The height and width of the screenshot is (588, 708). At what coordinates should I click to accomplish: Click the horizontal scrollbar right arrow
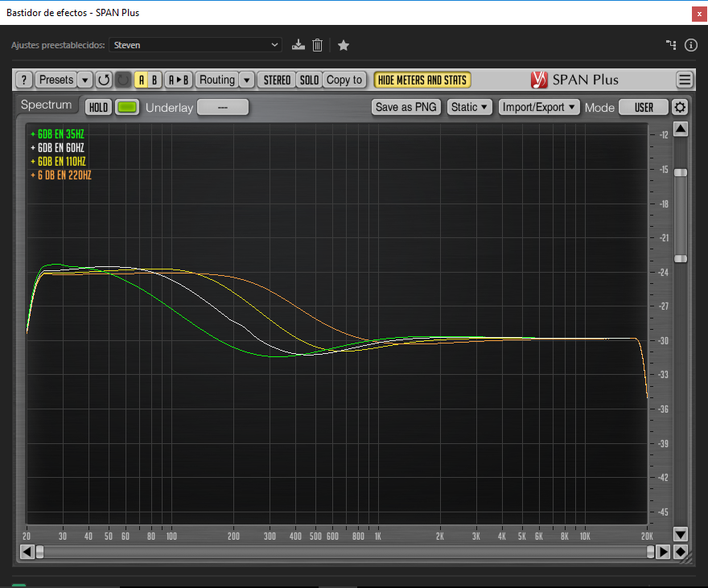pyautogui.click(x=663, y=552)
